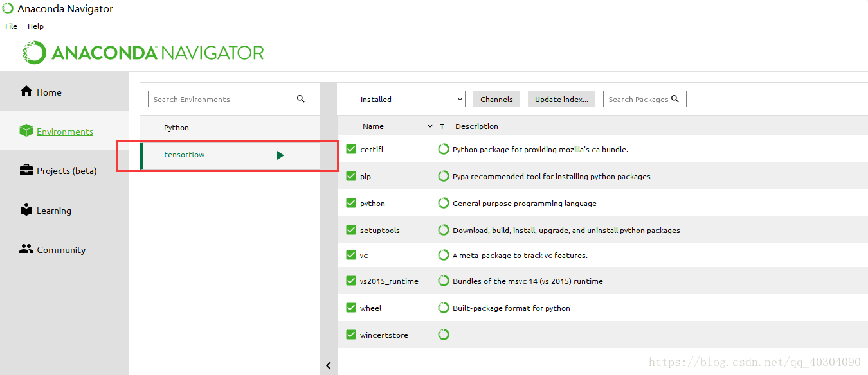Click the Update index... button

click(561, 99)
